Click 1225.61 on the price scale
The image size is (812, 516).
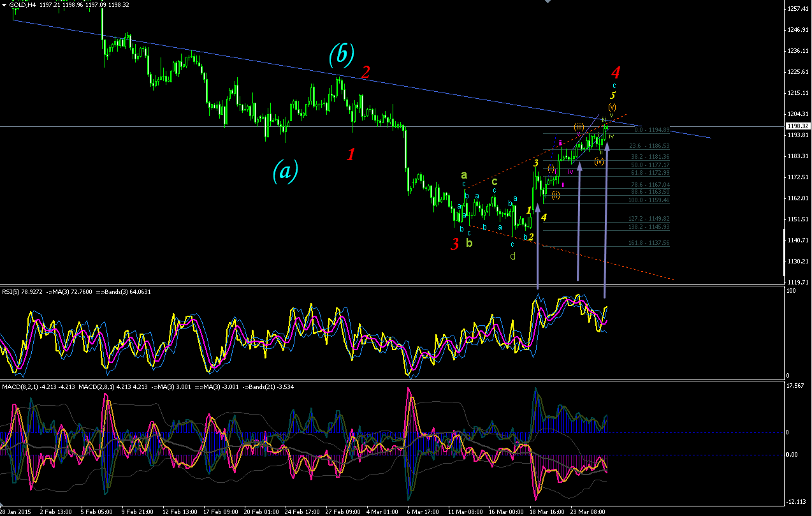pyautogui.click(x=797, y=72)
